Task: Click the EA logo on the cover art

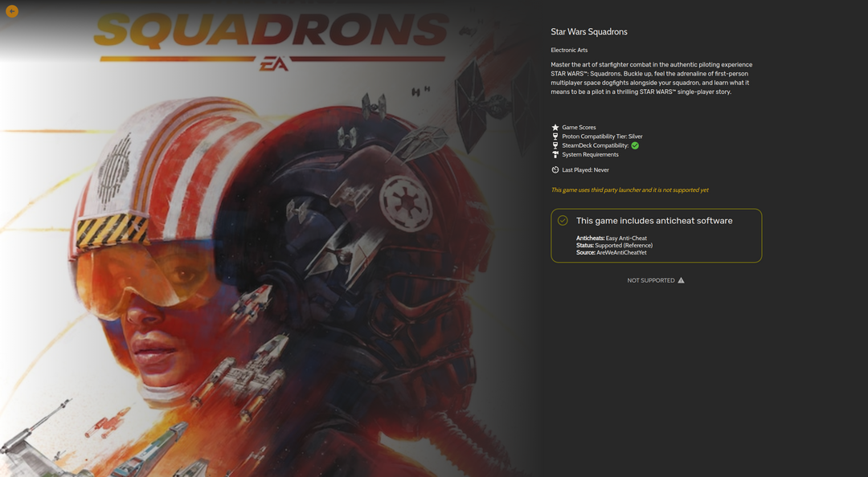Action: pos(274,65)
